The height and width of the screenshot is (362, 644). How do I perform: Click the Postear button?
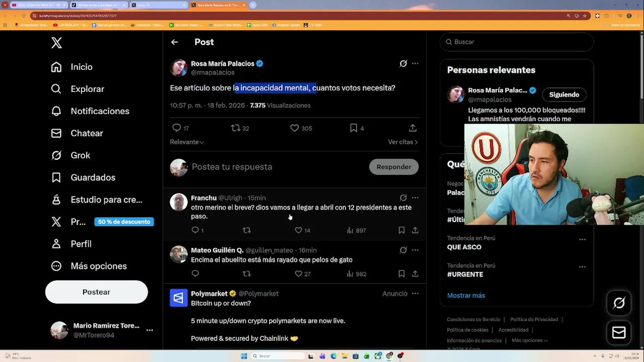(97, 292)
